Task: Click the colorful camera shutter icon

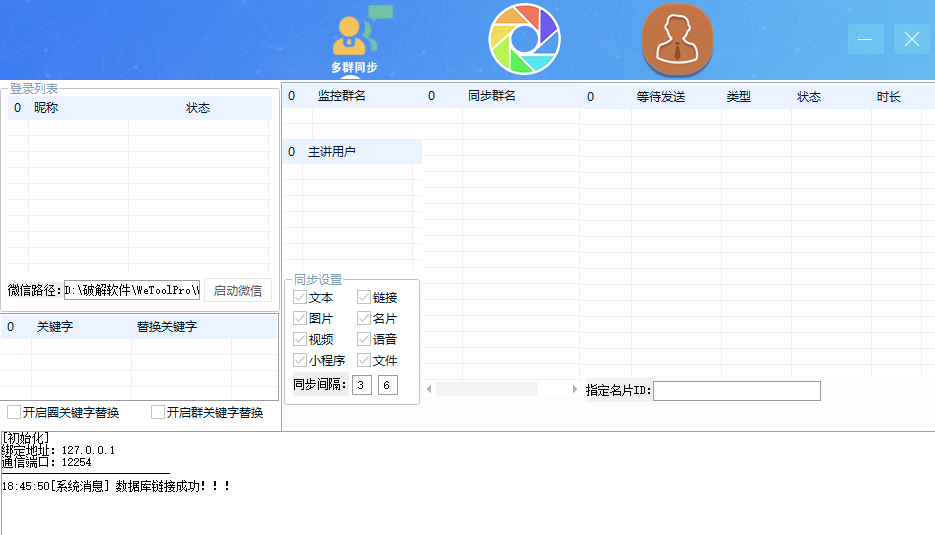Action: pyautogui.click(x=524, y=39)
